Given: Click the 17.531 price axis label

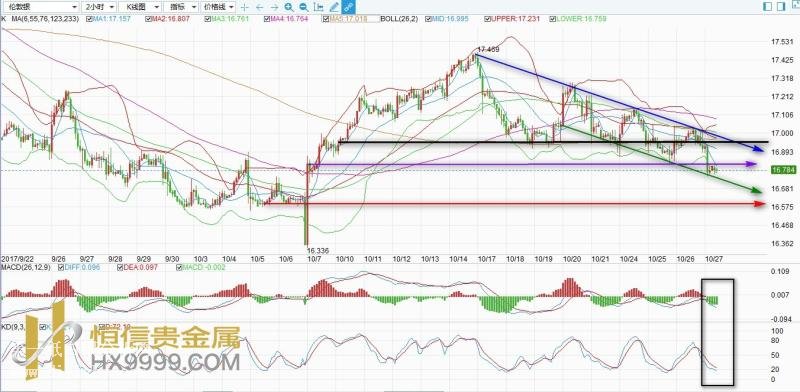Looking at the screenshot, I should pyautogui.click(x=783, y=42).
